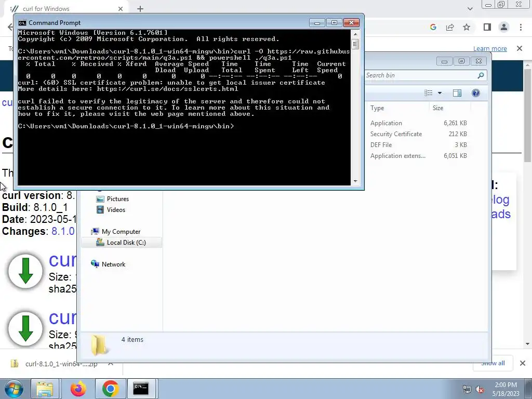Open Chrome three-dot menu
532x399 pixels.
click(521, 27)
